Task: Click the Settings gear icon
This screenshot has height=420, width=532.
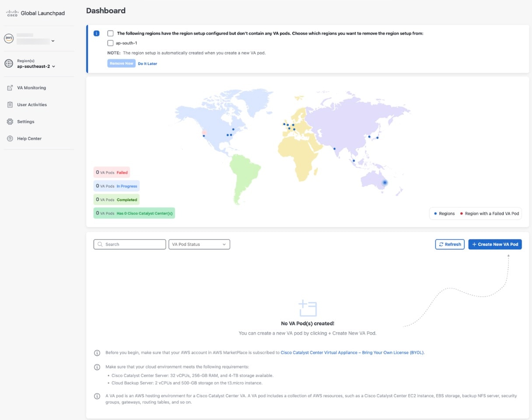Action: point(10,122)
